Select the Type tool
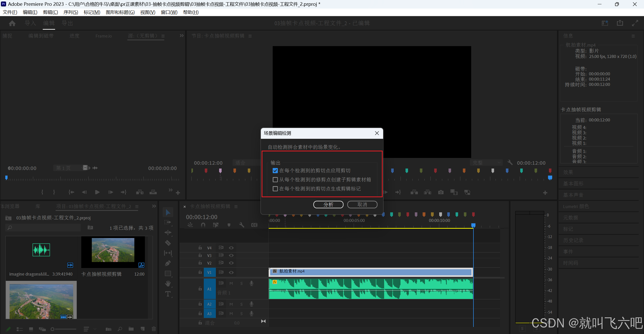 pos(168,294)
